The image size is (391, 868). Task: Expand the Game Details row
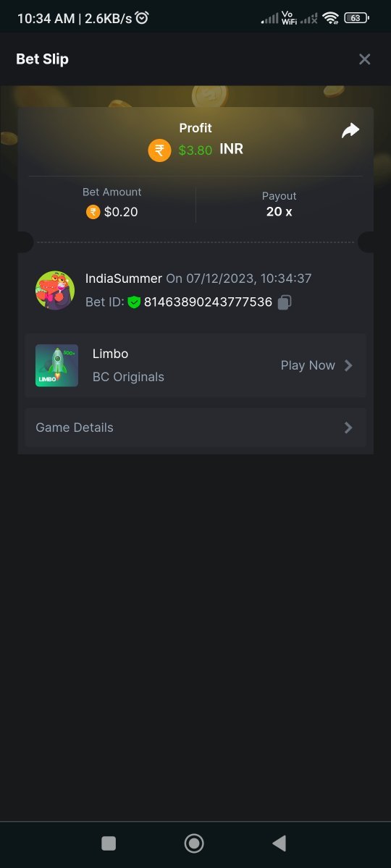[195, 427]
